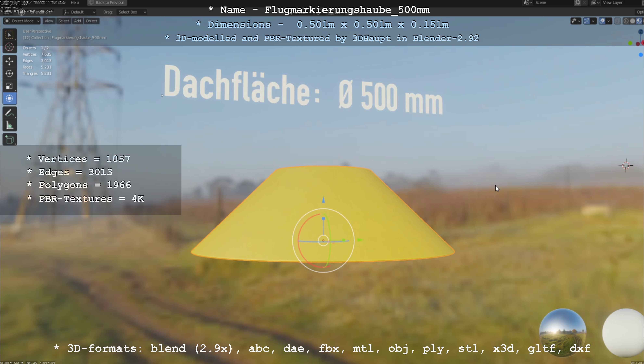Image resolution: width=644 pixels, height=364 pixels.
Task: Open the Select Box drag dropdown
Action: point(132,12)
